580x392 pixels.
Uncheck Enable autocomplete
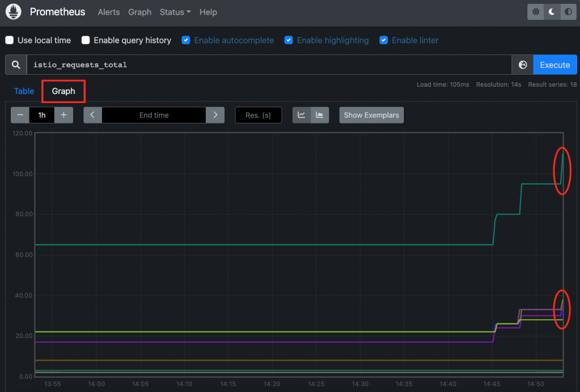coord(186,40)
